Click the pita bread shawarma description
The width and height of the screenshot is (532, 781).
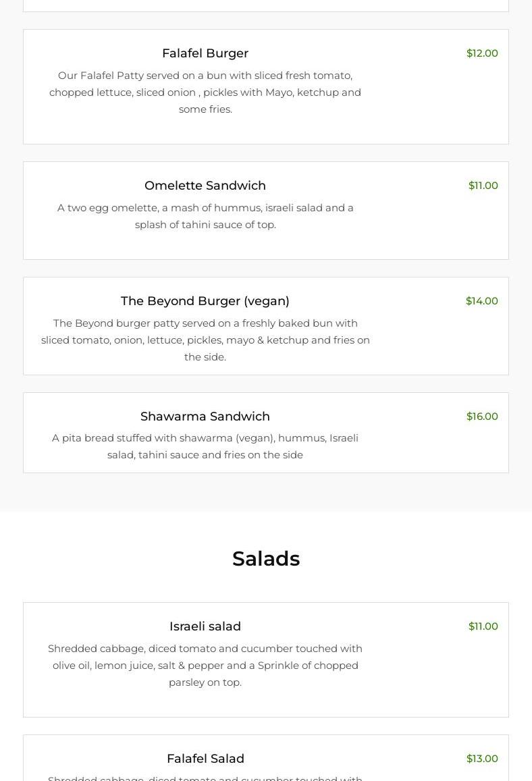pyautogui.click(x=205, y=446)
